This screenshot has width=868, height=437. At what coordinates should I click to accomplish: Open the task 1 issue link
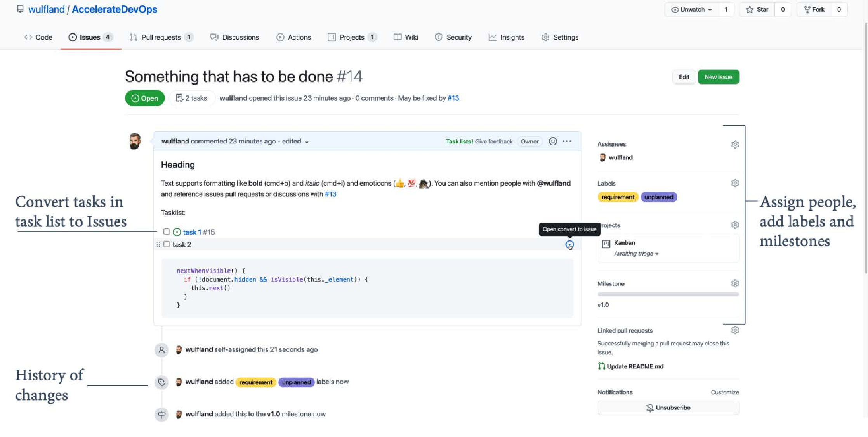click(x=192, y=232)
